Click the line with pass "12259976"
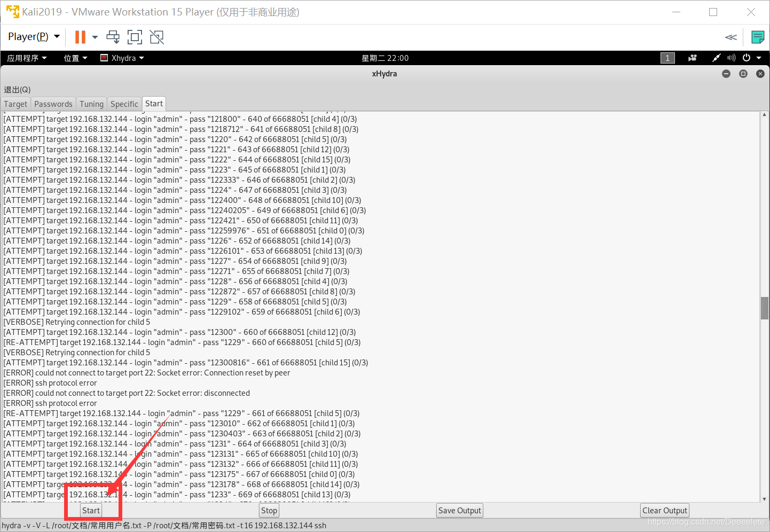The width and height of the screenshot is (770, 532). pyautogui.click(x=184, y=231)
